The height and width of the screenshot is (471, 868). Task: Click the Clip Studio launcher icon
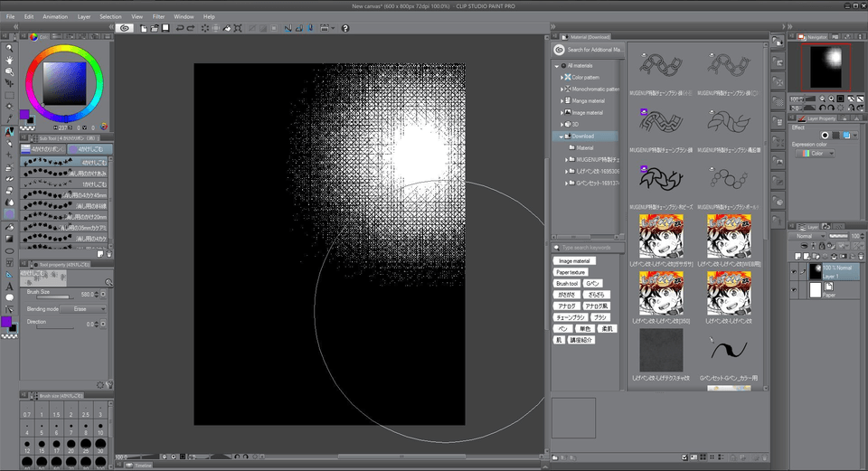pos(126,28)
